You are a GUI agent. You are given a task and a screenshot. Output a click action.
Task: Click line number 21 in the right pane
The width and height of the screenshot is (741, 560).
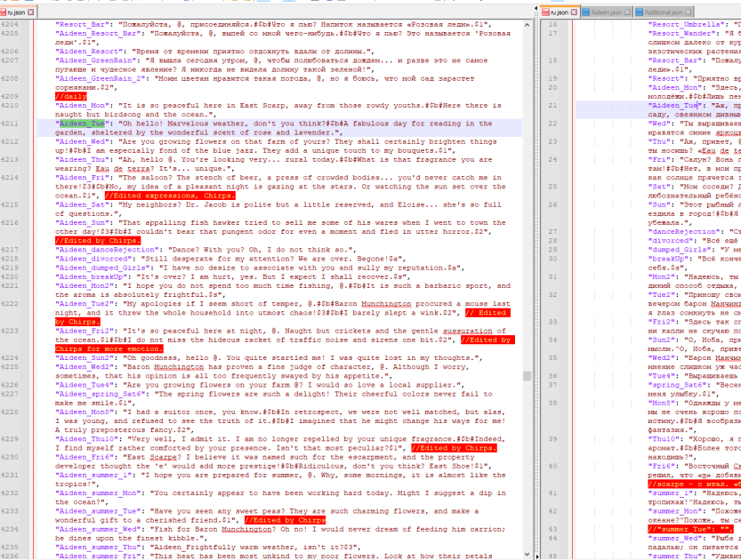pyautogui.click(x=553, y=105)
